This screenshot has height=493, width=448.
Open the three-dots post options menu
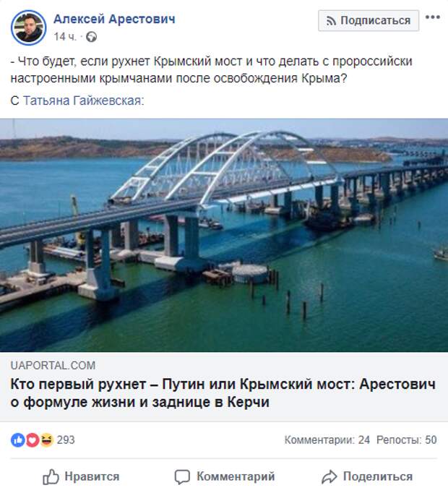click(433, 17)
